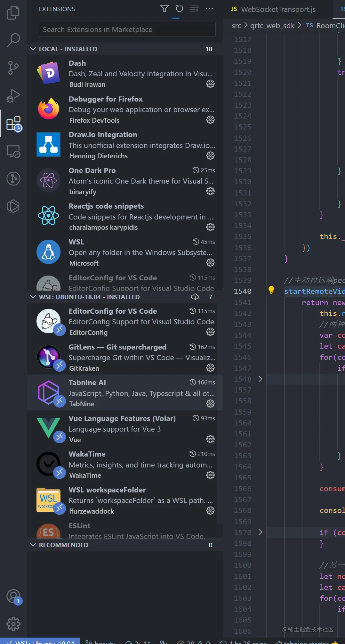Open manage gear for Debugger for Firefox
Screen dimensions: 345x644
coord(210,120)
